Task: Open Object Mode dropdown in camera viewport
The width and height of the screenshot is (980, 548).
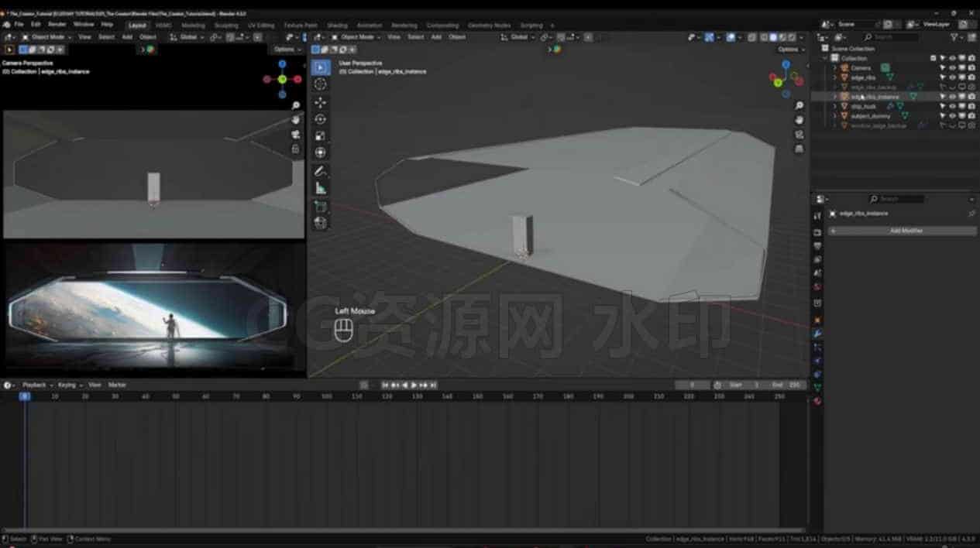Action: click(46, 37)
